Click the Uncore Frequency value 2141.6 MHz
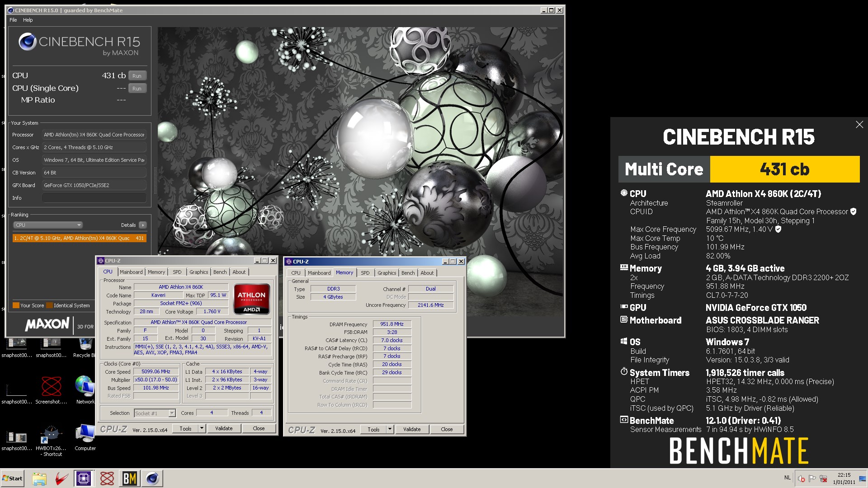868x488 pixels. click(431, 305)
